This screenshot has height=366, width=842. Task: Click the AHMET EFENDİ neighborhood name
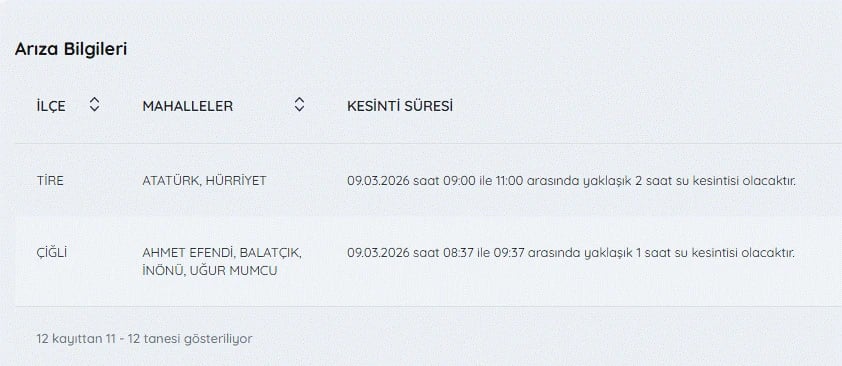(188, 253)
